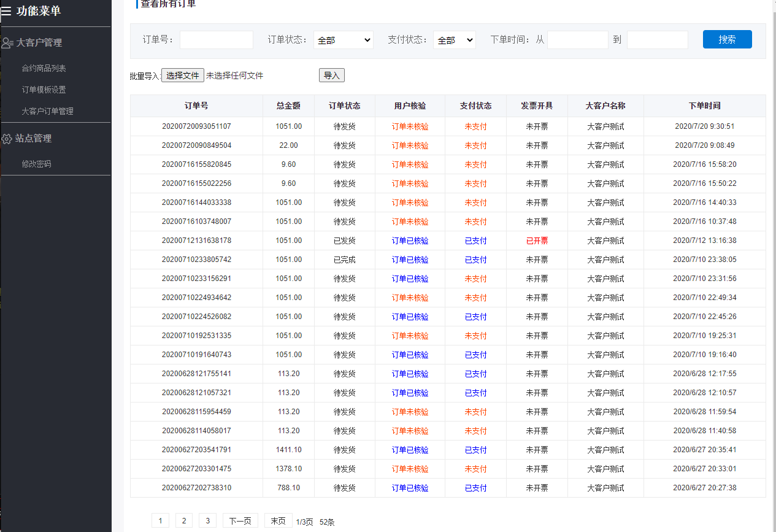
Task: Click 订单未核验 in order 20200627203301475 row
Action: pos(410,469)
